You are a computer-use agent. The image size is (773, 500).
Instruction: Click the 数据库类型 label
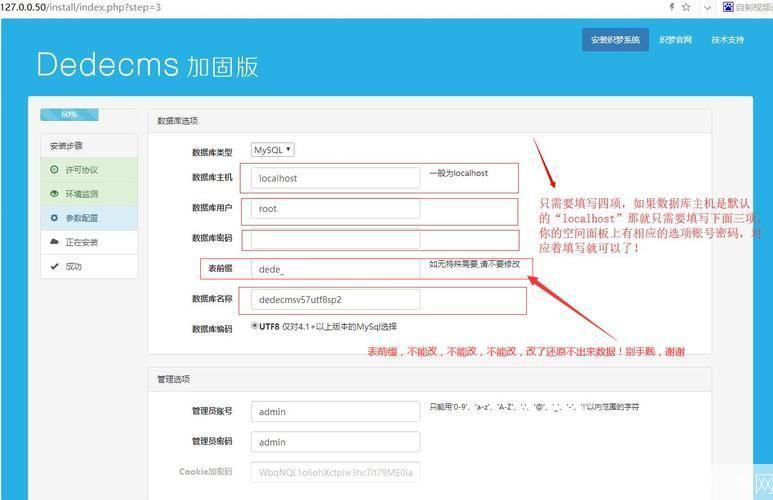click(x=212, y=152)
